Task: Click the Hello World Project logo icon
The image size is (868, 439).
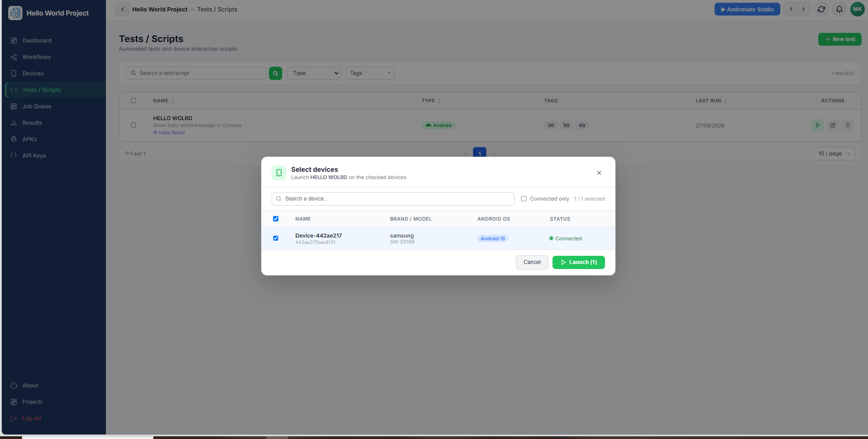Action: [15, 13]
